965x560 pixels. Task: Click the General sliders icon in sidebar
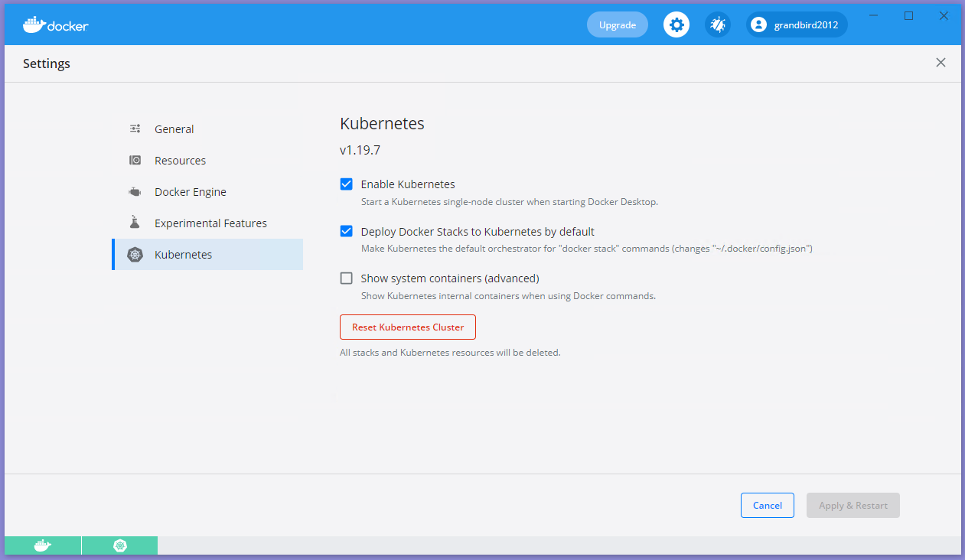pyautogui.click(x=135, y=129)
